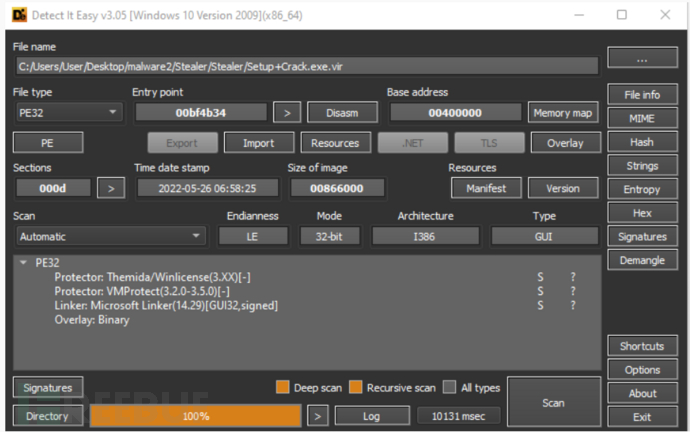
Task: Open the Scan mode Automatic dropdown
Action: click(x=110, y=236)
